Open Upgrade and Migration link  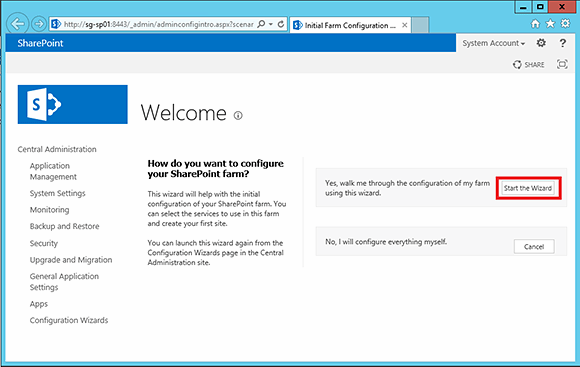click(x=71, y=260)
